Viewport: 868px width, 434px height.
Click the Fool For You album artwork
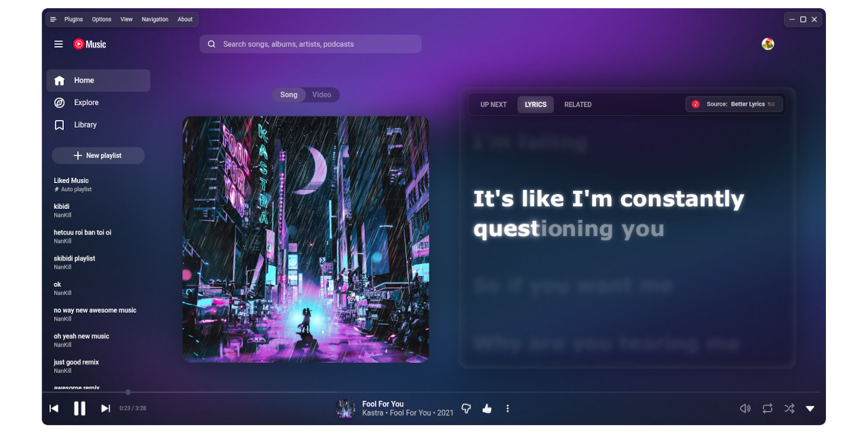[x=306, y=239]
